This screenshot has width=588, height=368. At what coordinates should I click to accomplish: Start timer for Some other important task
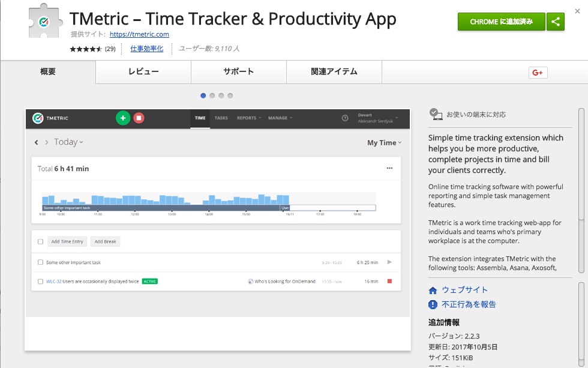(389, 262)
